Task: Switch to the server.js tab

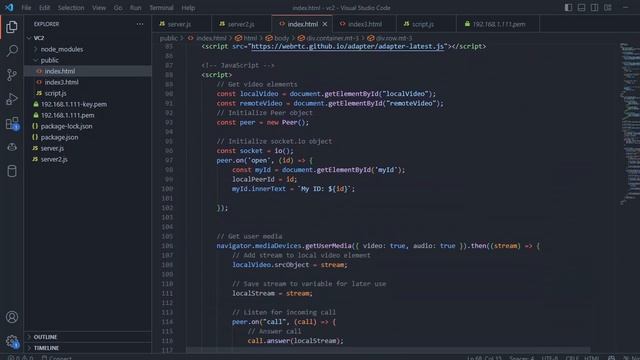Action: (180, 24)
